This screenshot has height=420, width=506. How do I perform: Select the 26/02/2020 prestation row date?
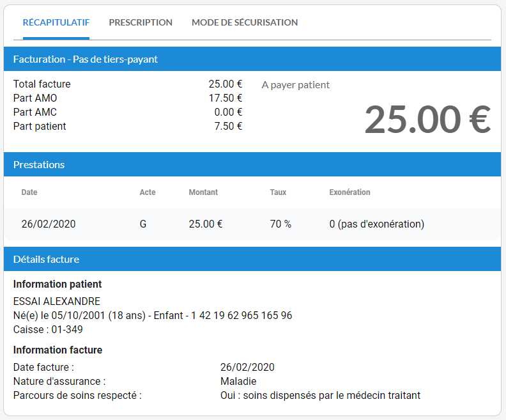(49, 224)
